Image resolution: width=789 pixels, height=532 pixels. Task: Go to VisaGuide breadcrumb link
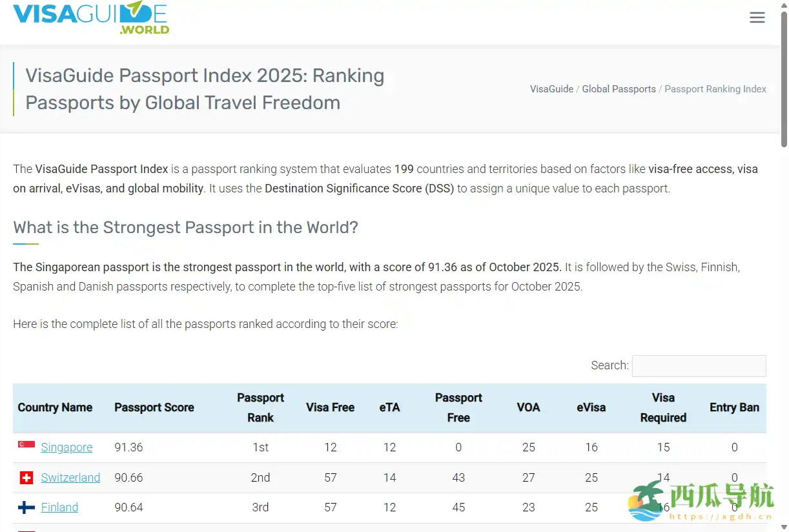pos(551,89)
